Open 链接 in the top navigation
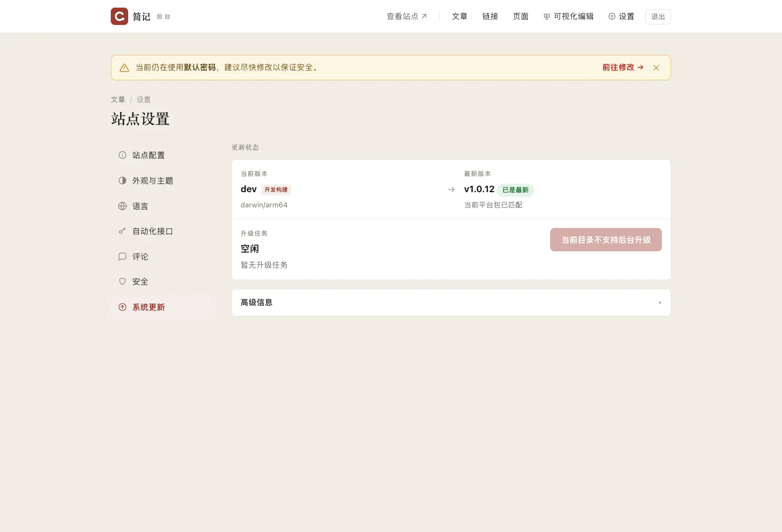The width and height of the screenshot is (782, 532). click(490, 17)
